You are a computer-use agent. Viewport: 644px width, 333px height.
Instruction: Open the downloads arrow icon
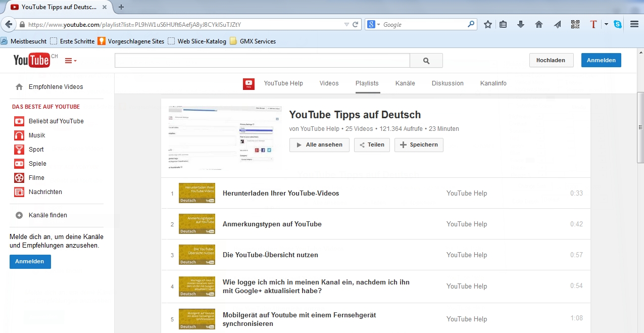(x=521, y=24)
